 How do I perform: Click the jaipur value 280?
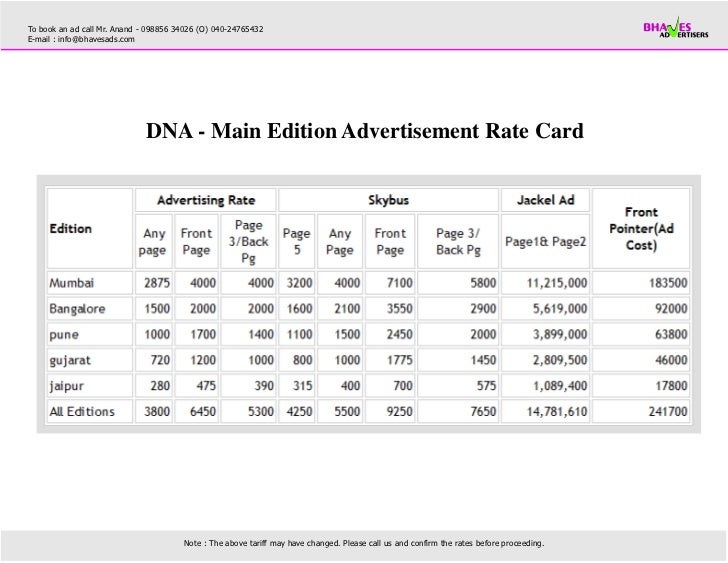pyautogui.click(x=160, y=386)
